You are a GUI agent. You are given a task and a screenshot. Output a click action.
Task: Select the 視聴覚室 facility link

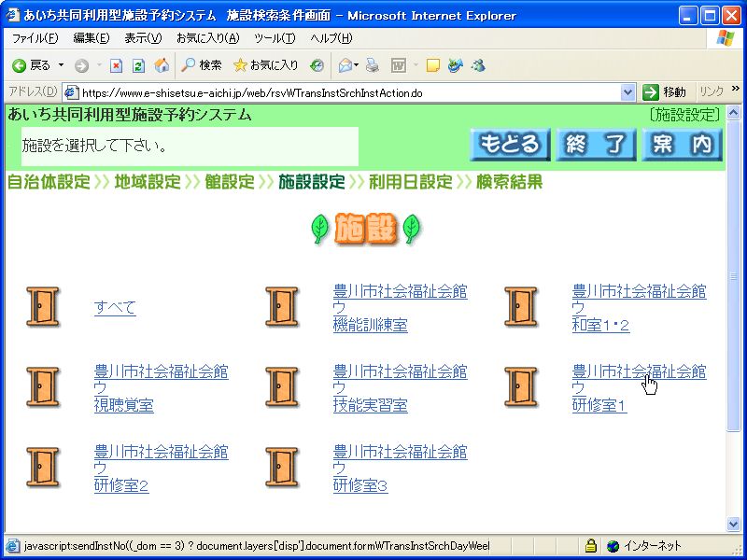pos(123,405)
